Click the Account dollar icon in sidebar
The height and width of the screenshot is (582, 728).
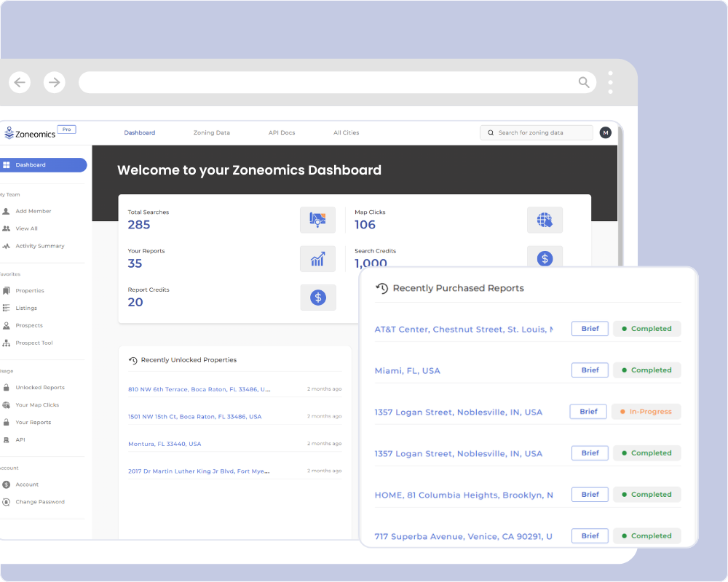tap(6, 485)
